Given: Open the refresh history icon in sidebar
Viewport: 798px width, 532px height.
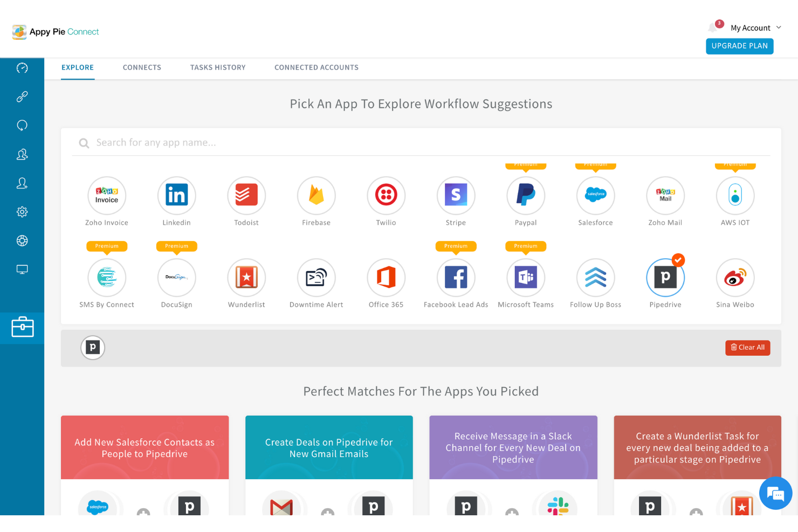Looking at the screenshot, I should pyautogui.click(x=22, y=126).
